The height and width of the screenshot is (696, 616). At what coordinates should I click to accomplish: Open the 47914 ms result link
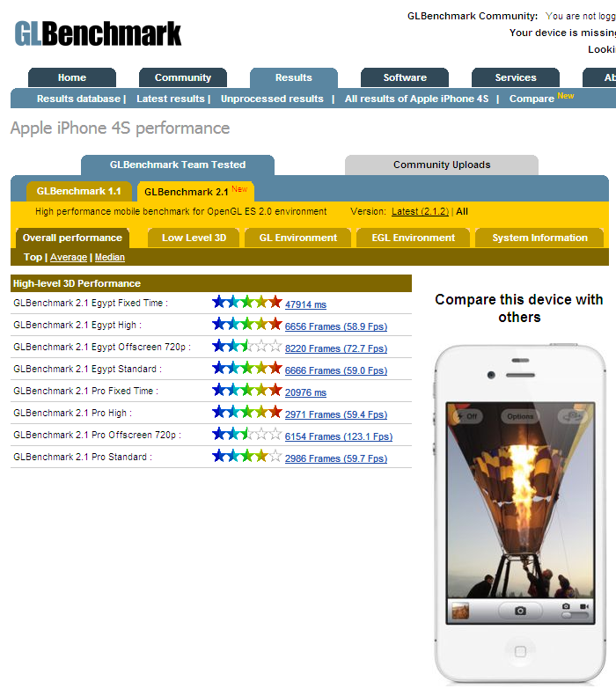tap(305, 304)
